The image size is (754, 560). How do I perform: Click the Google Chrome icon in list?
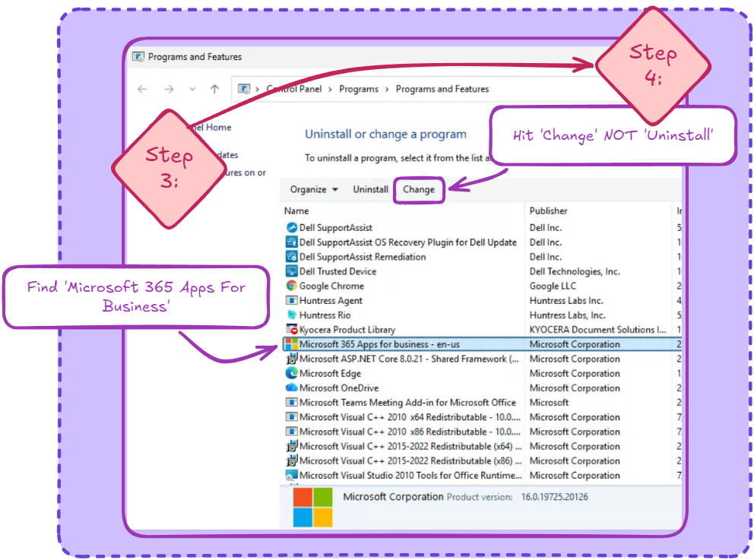click(x=291, y=286)
